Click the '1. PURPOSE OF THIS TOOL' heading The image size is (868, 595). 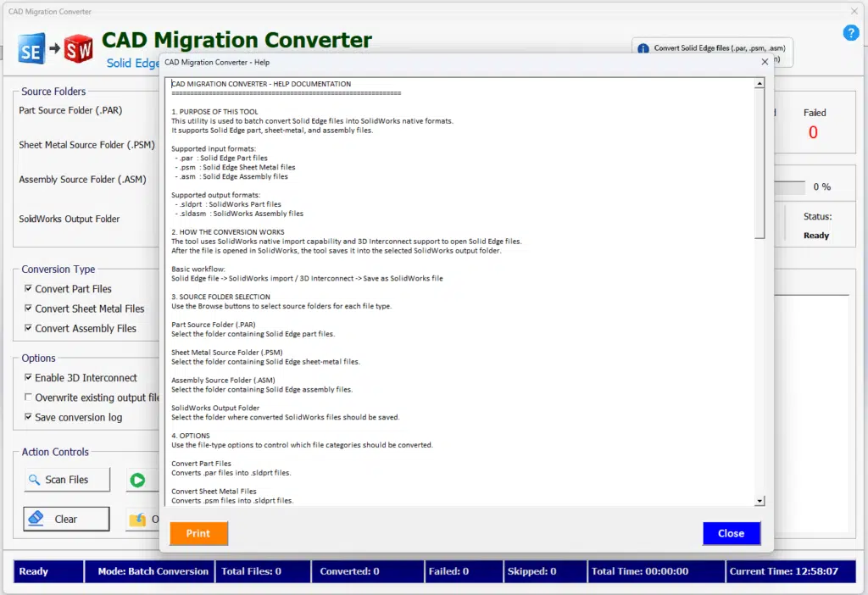(x=214, y=112)
